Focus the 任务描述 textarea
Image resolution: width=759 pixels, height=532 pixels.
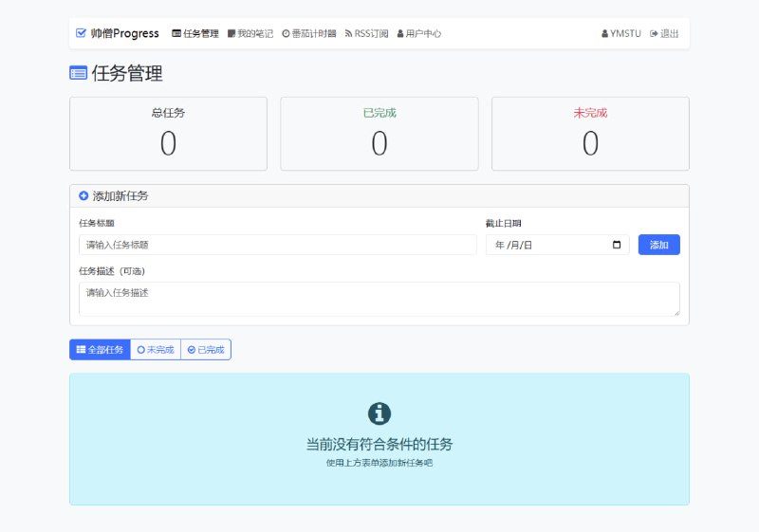tap(379, 299)
